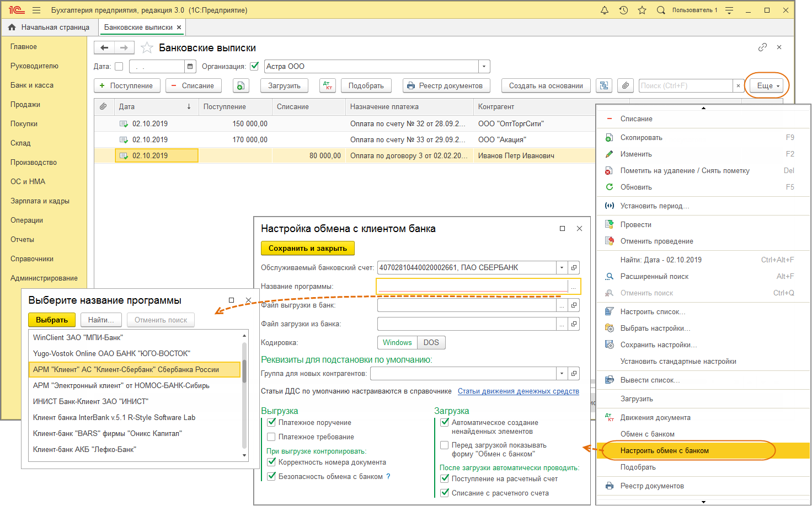Expand the Организация dropdown arrow
This screenshot has height=506, width=812.
[484, 66]
